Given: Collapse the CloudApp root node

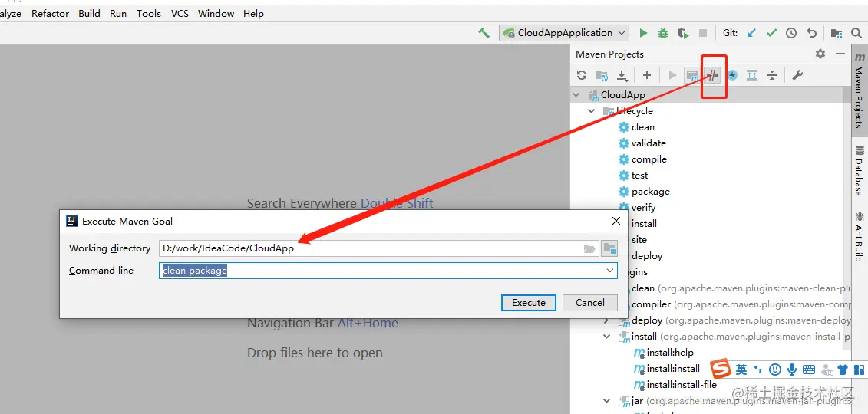Looking at the screenshot, I should click(576, 95).
